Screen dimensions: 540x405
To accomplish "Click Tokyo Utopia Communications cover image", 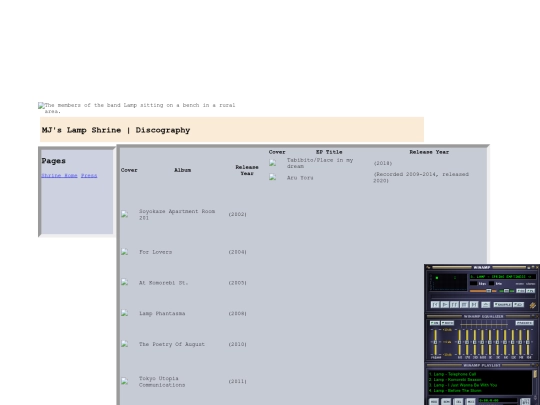I will [x=125, y=381].
